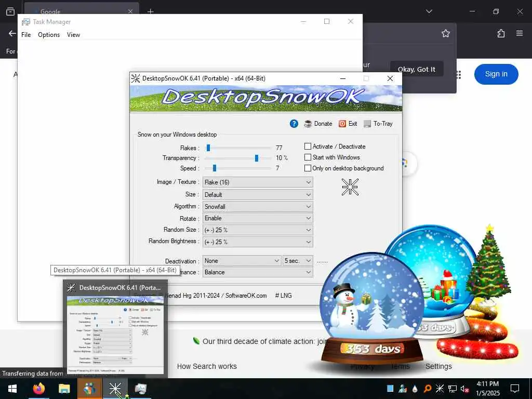Click the red Exit button in DesktopSnowOK

click(x=348, y=124)
